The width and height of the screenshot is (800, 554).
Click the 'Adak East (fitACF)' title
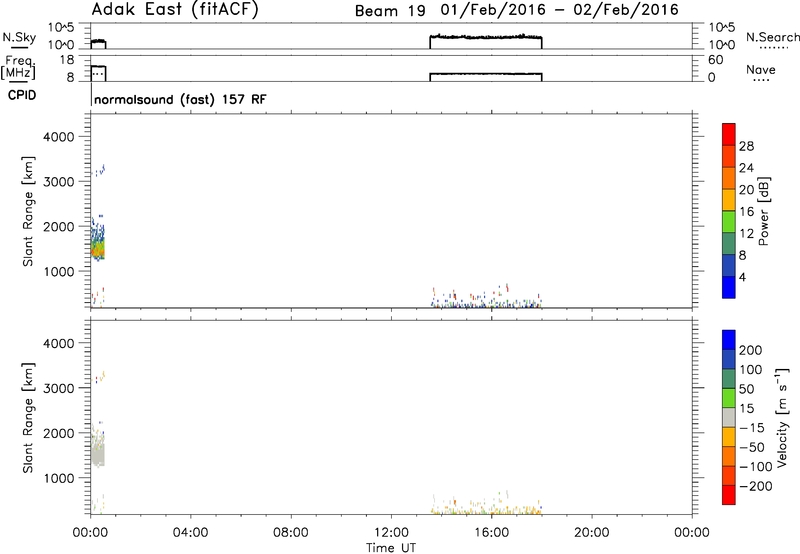(174, 10)
